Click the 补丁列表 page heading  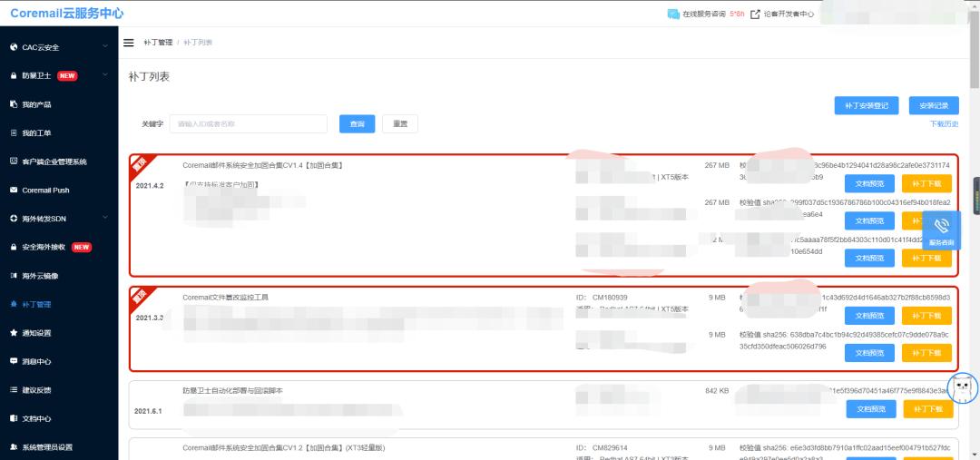click(x=149, y=77)
